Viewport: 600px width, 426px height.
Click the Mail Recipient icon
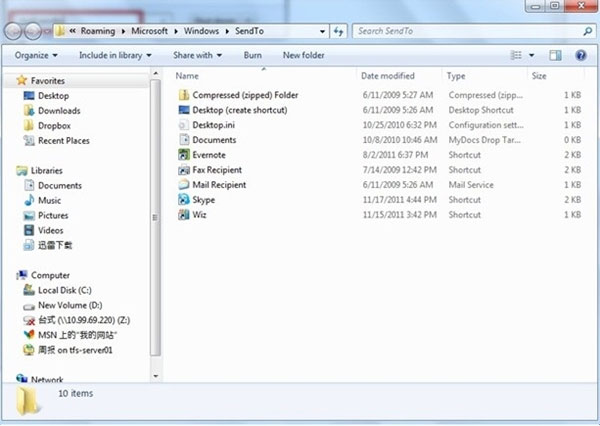[x=184, y=184]
